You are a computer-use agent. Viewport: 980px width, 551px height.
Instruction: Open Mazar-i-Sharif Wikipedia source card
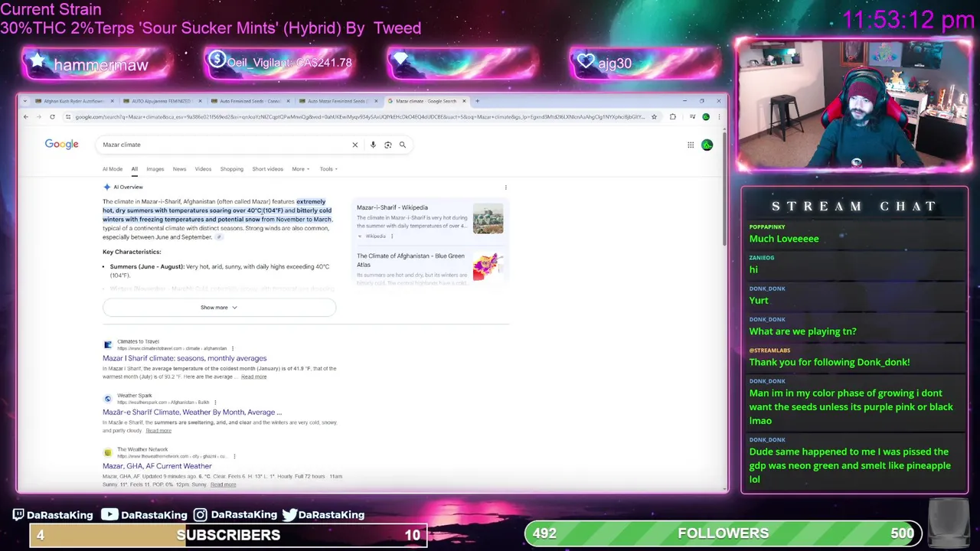coord(392,207)
